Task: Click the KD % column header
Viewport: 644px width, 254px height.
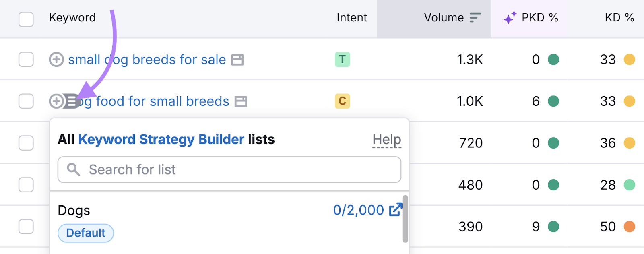Action: coord(619,18)
